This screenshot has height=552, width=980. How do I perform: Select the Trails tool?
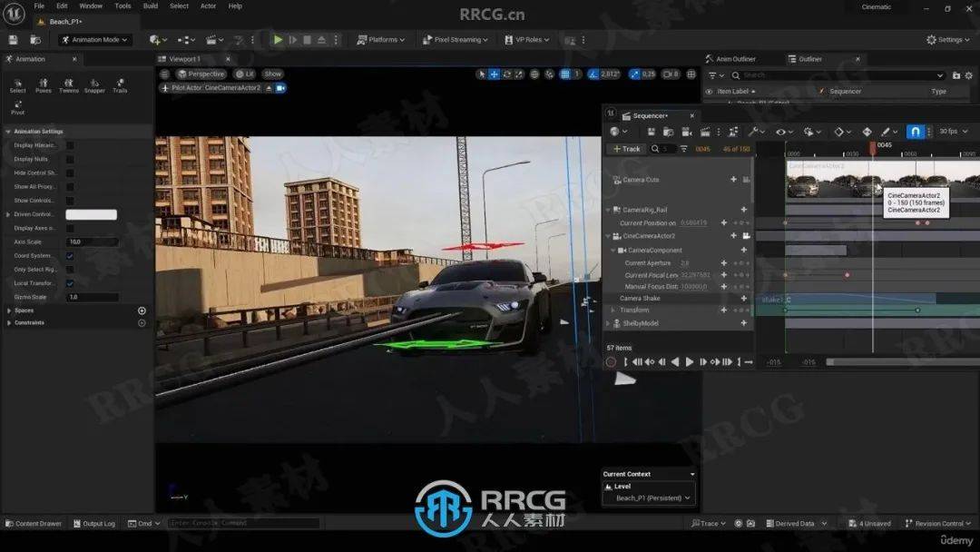coord(120,85)
